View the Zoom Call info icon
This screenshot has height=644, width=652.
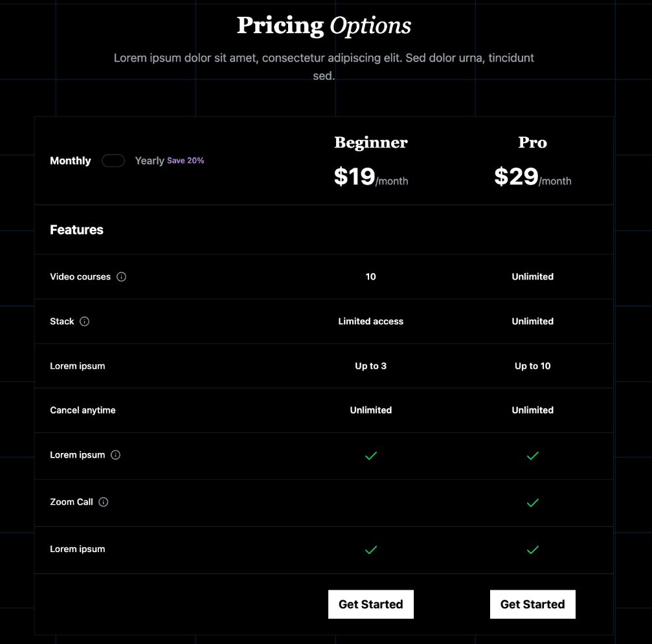(104, 502)
